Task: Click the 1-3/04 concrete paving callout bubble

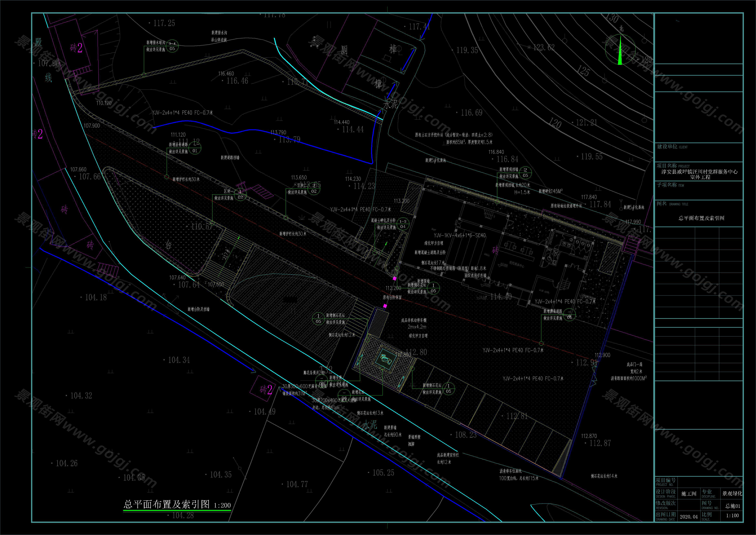Action: point(403,224)
